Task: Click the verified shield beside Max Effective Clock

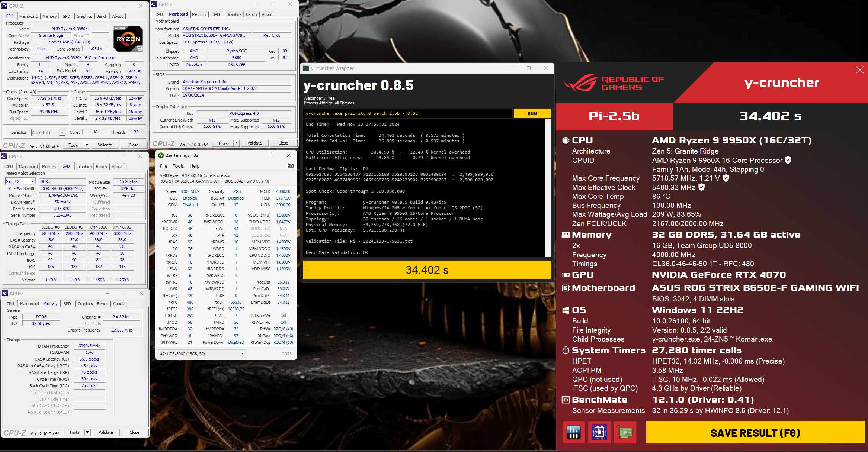Action: pyautogui.click(x=701, y=187)
